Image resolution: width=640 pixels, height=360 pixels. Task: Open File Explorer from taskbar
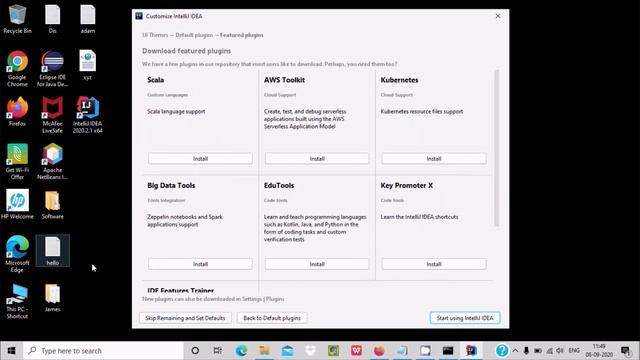click(x=264, y=351)
